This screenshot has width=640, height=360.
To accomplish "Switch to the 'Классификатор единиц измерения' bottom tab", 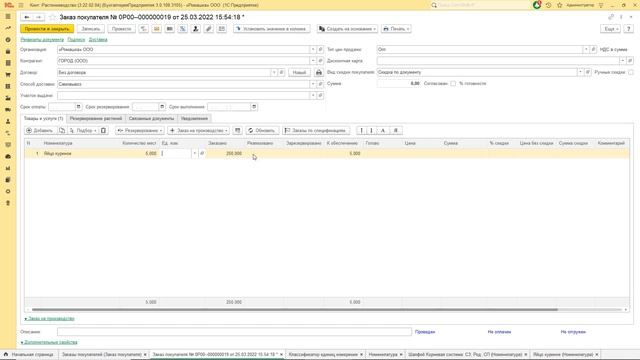I will pos(325,354).
